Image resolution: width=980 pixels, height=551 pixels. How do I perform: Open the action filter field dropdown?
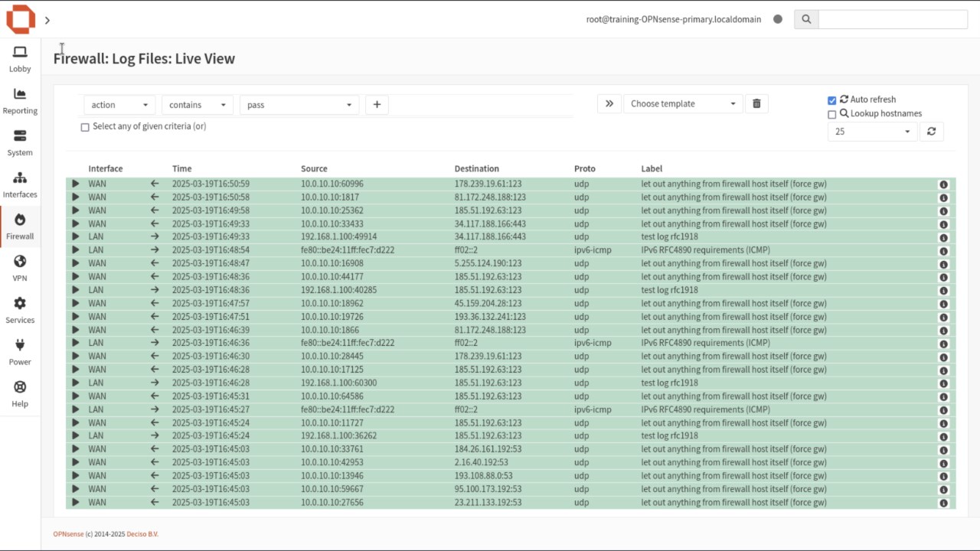click(119, 105)
